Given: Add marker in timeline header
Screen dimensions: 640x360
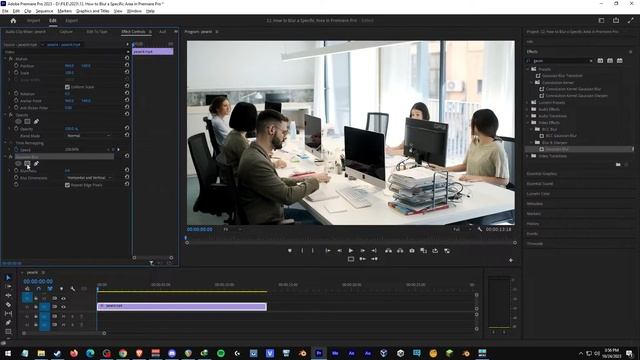Looking at the screenshot, I should (x=61, y=289).
